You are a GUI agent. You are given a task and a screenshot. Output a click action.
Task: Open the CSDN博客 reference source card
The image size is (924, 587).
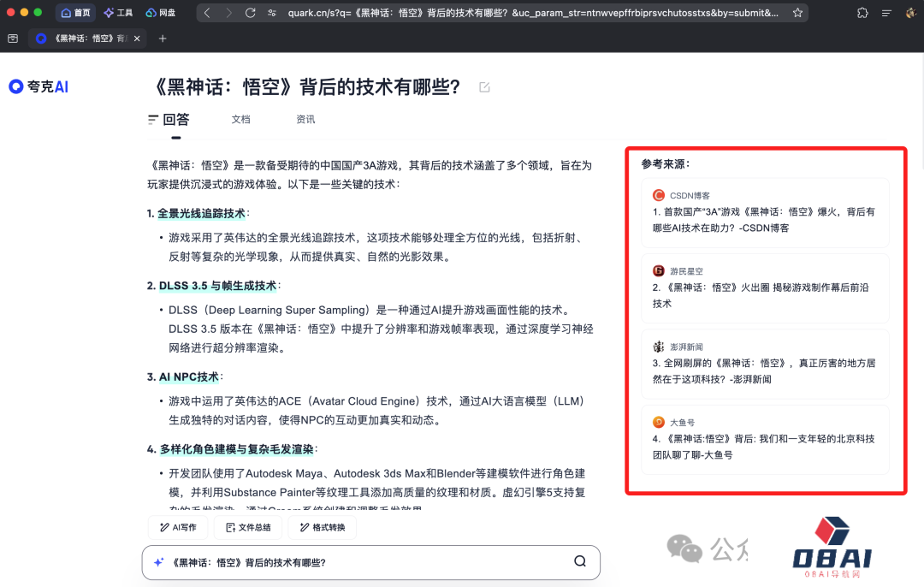click(x=765, y=212)
